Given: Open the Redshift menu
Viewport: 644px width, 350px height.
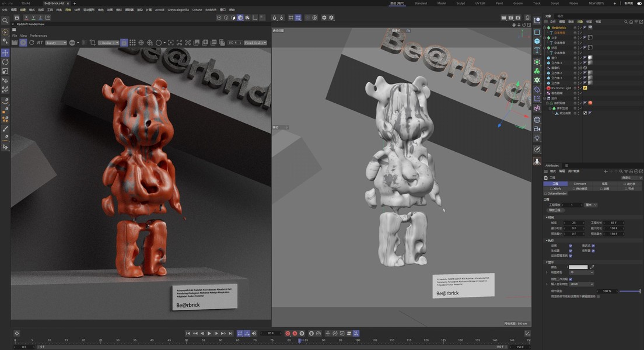Looking at the screenshot, I should pyautogui.click(x=211, y=9).
